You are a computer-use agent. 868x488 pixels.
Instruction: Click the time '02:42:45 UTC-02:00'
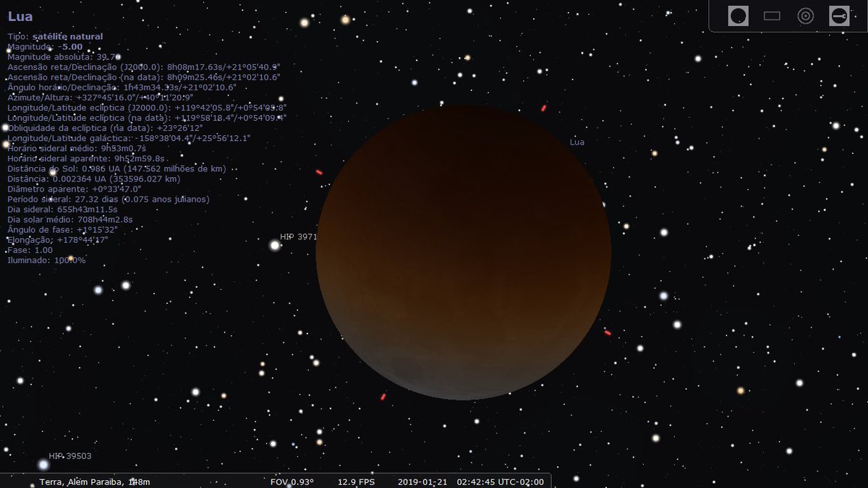pyautogui.click(x=501, y=481)
